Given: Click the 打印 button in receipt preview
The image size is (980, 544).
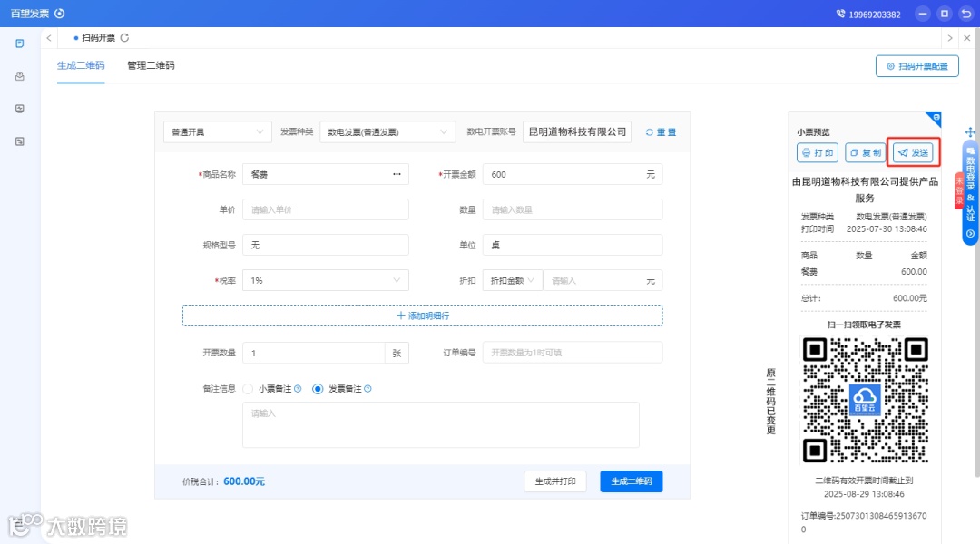Looking at the screenshot, I should click(x=818, y=152).
